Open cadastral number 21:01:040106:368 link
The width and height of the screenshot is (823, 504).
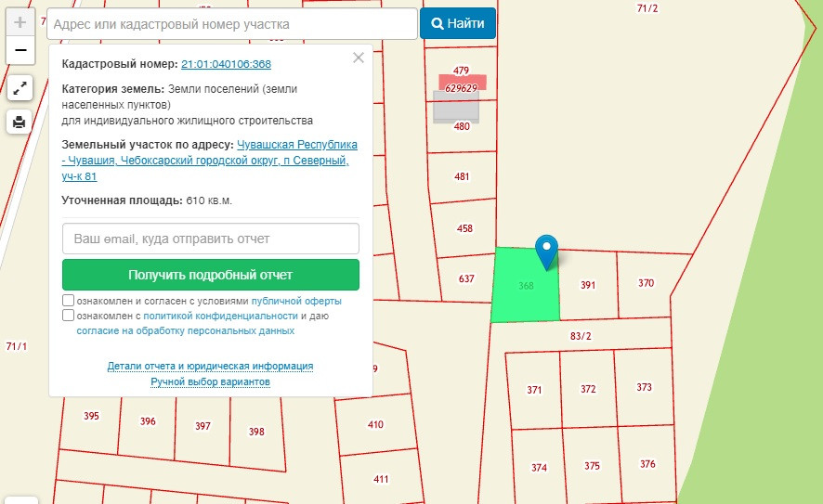pos(227,64)
